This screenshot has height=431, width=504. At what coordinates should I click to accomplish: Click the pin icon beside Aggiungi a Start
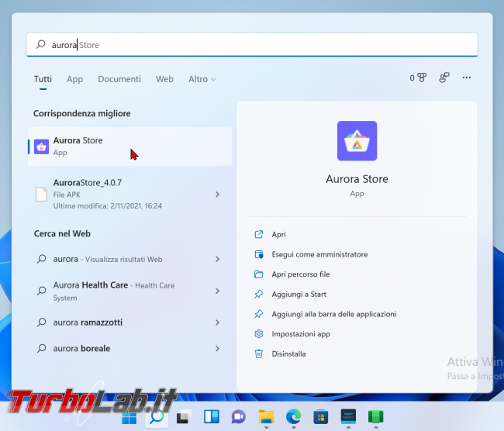click(x=259, y=294)
